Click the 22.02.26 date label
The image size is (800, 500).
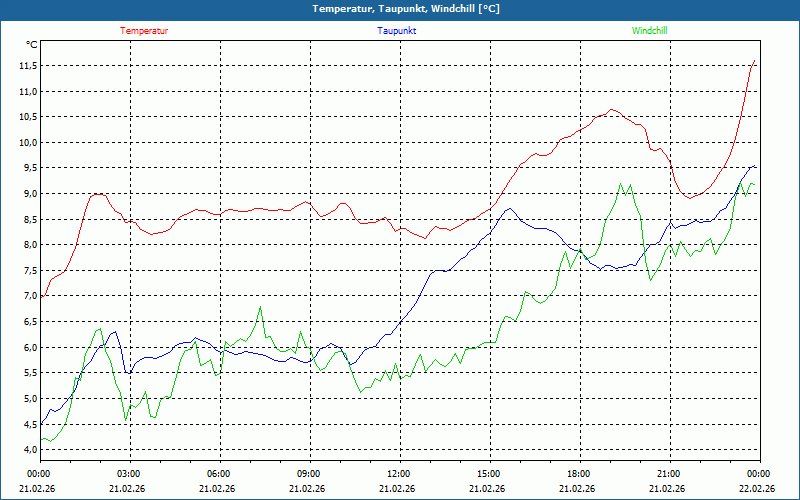coord(758,489)
